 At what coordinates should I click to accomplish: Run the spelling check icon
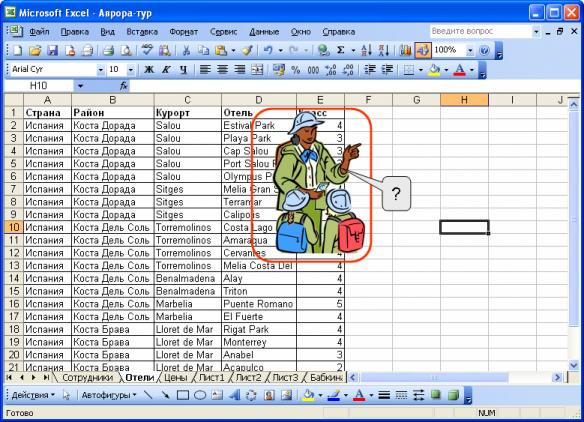coord(147,50)
